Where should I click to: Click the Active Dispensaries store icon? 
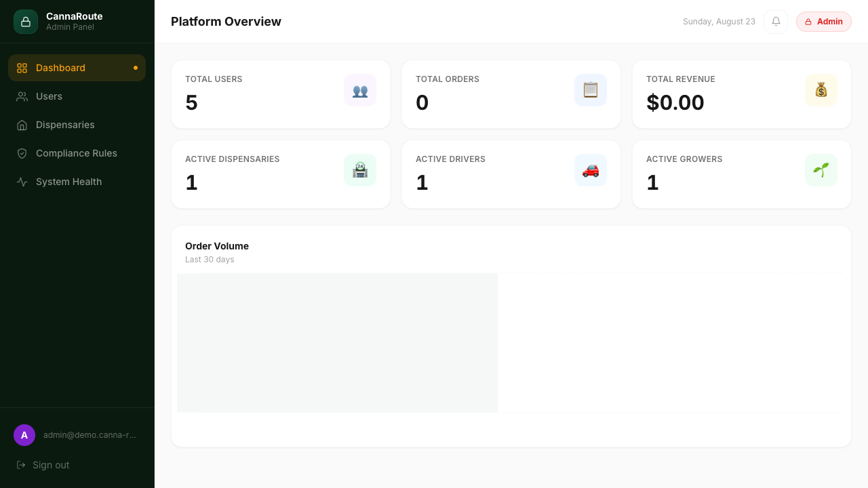360,170
